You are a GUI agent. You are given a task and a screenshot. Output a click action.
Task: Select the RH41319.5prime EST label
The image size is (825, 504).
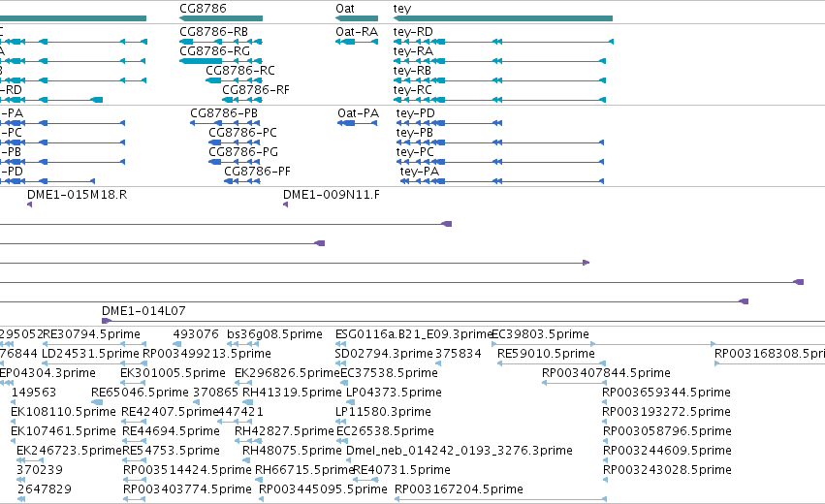(292, 393)
